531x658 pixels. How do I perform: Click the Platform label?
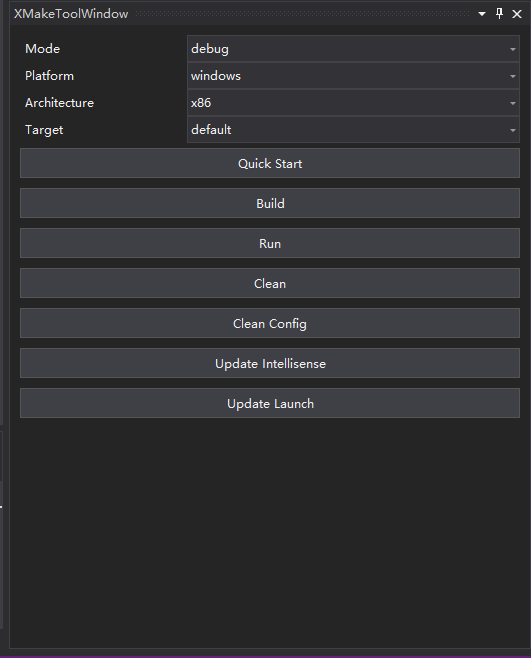pos(49,76)
